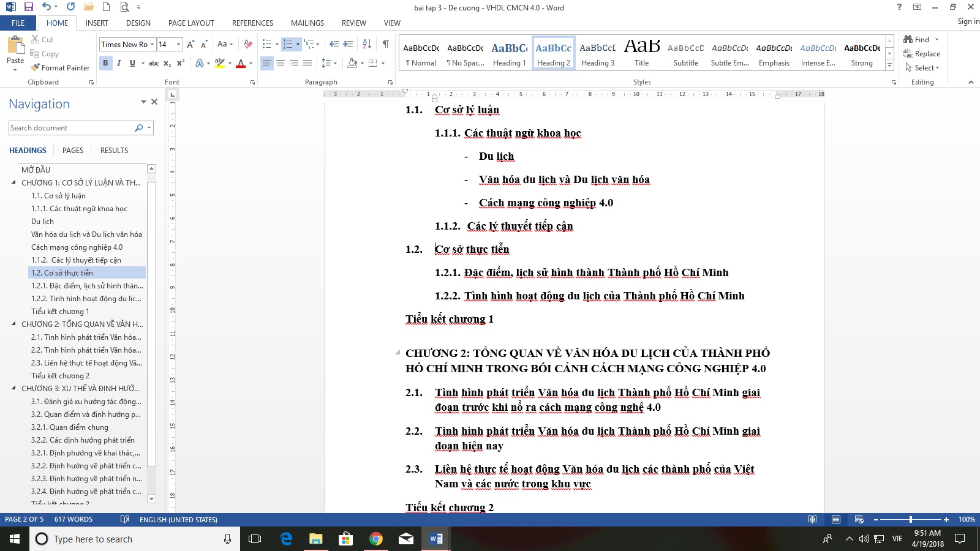Toggle align left

coord(267,63)
